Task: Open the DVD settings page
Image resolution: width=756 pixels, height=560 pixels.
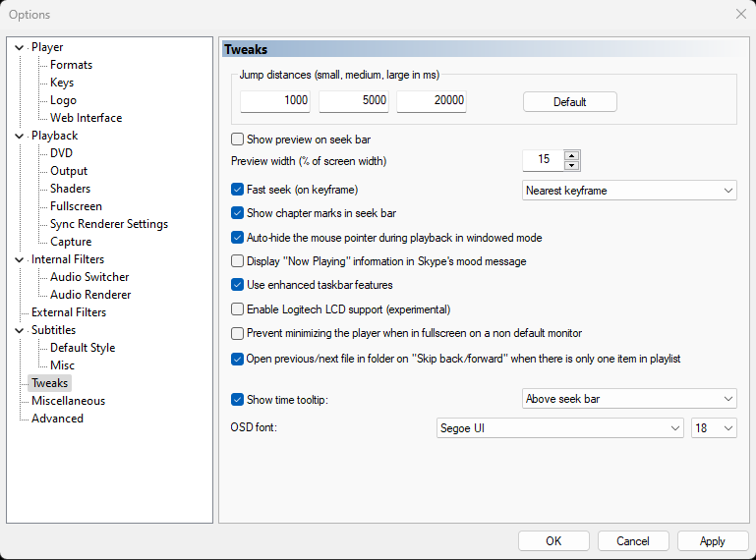Action: tap(61, 153)
